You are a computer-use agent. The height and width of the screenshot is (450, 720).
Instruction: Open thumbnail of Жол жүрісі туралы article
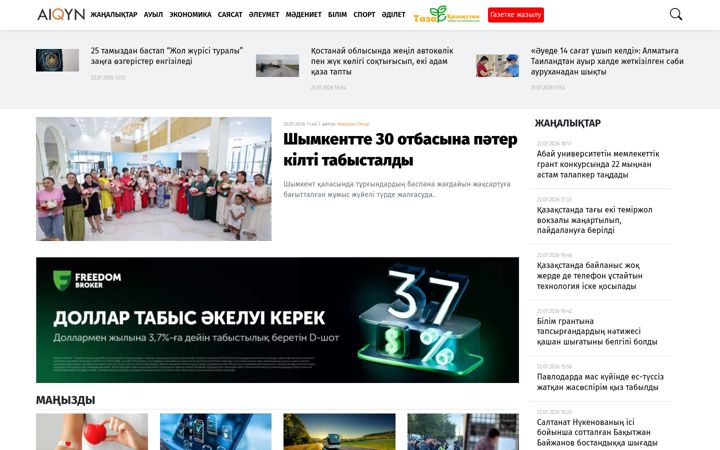click(x=57, y=60)
